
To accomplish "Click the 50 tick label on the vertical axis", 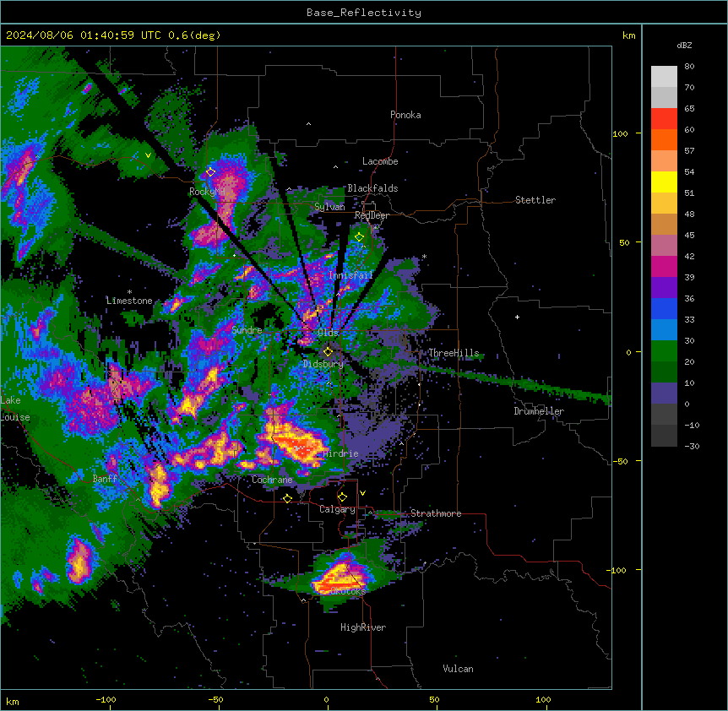I will (x=624, y=242).
